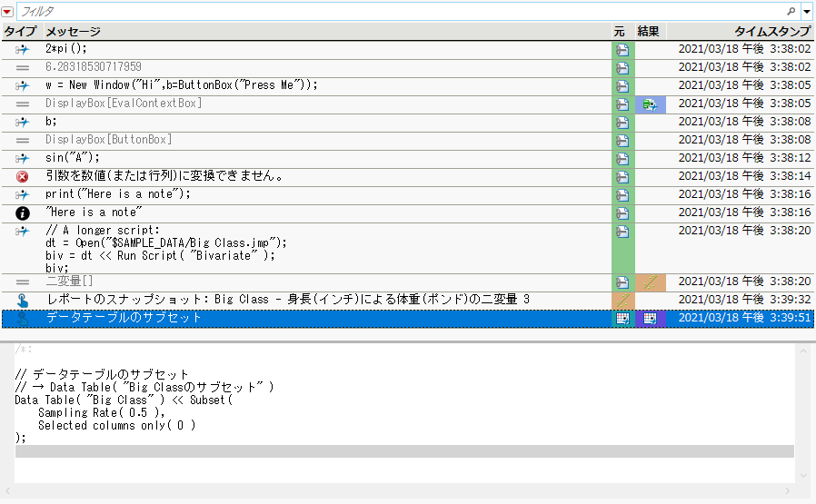Click result type icon for DisplayBox[EvalContextBox] row
Image resolution: width=816 pixels, height=504 pixels.
(x=23, y=104)
